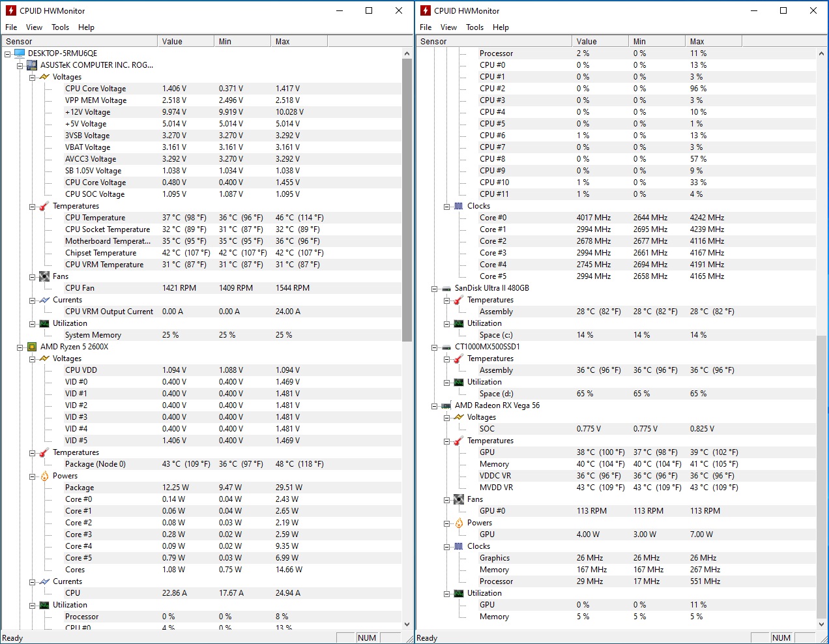Click HWMonitor app icon in right title bar
Screen dimensions: 829x644
(425, 10)
